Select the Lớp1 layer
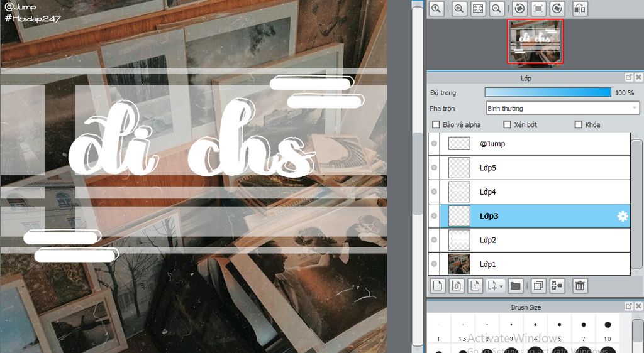This screenshot has height=353, width=644. click(535, 264)
